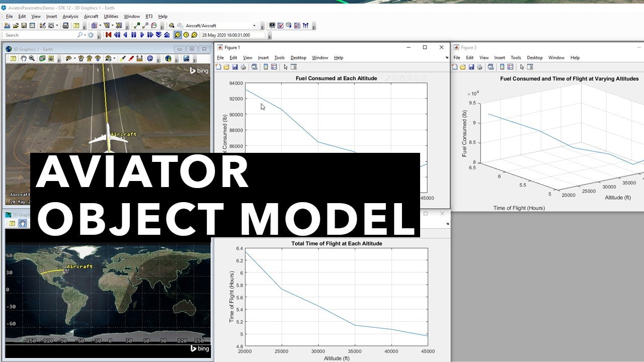Click the grab hand tool in 2D Graphics toolbar
The image size is (644, 362).
23,223
